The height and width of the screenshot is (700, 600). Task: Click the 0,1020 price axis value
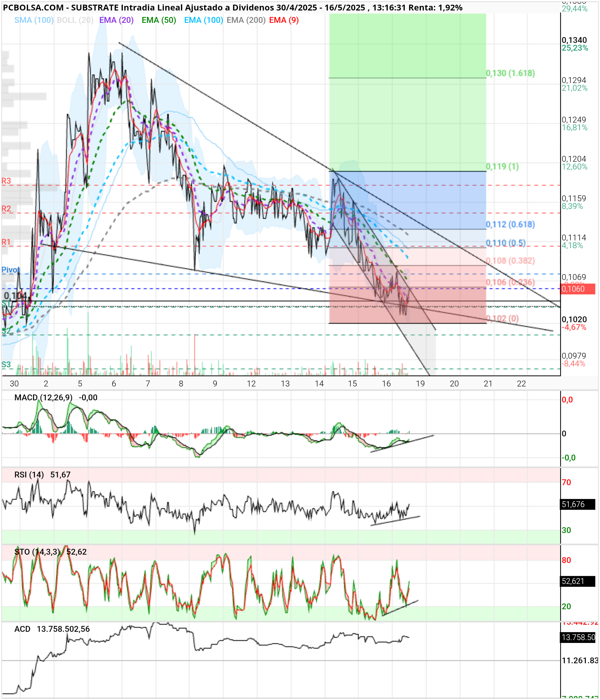[x=574, y=319]
